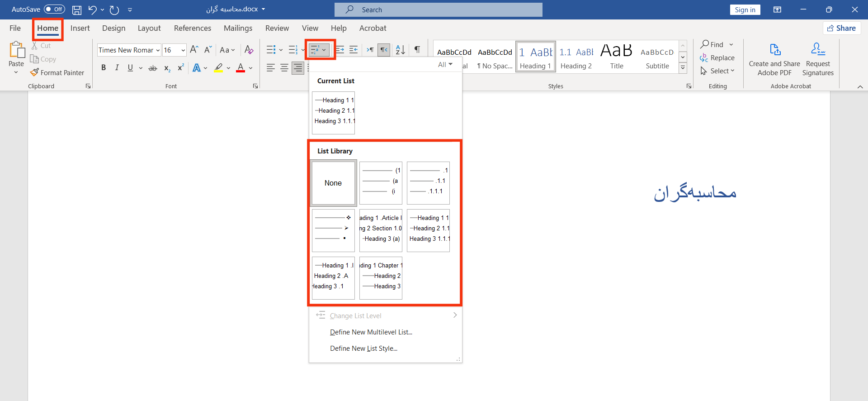Click the Share button
The image size is (868, 401).
[x=841, y=28]
